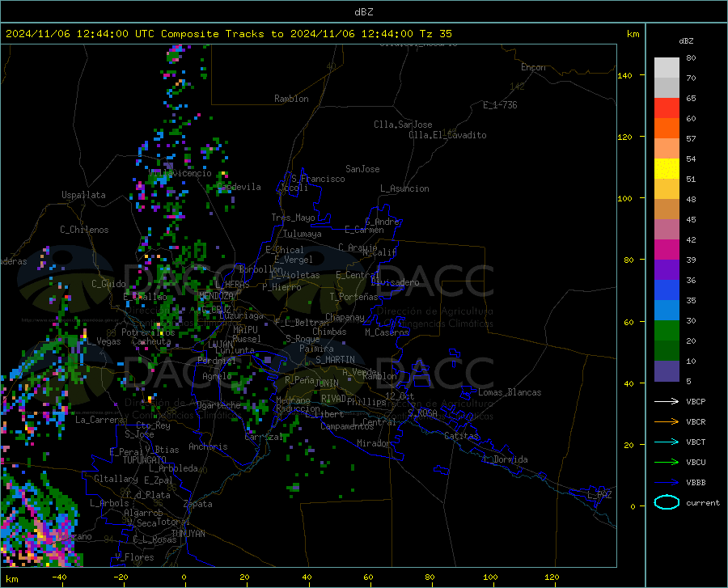Pick the dark purple 10 dBZ swatch
The image size is (728, 588).
(x=667, y=371)
